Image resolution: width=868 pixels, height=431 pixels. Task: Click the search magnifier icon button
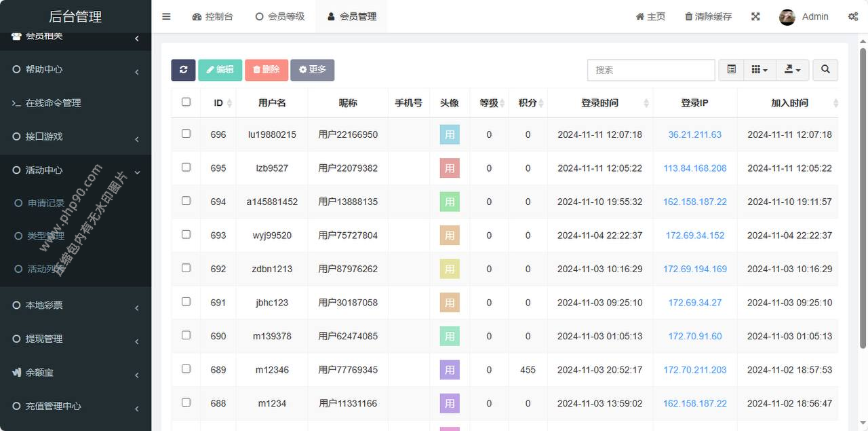825,70
